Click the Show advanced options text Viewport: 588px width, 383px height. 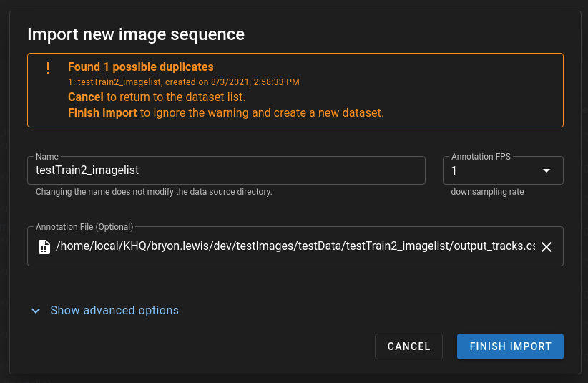coord(114,311)
